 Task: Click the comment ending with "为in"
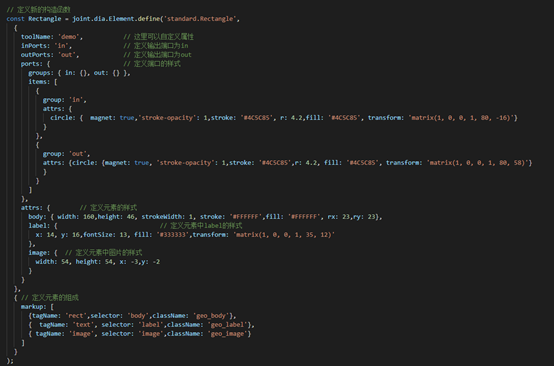(155, 46)
